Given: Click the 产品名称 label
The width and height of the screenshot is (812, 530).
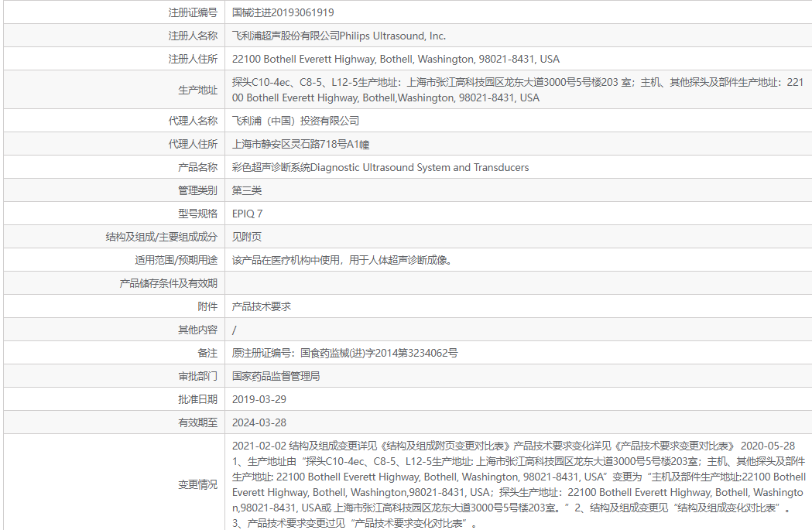Looking at the screenshot, I should 198,167.
